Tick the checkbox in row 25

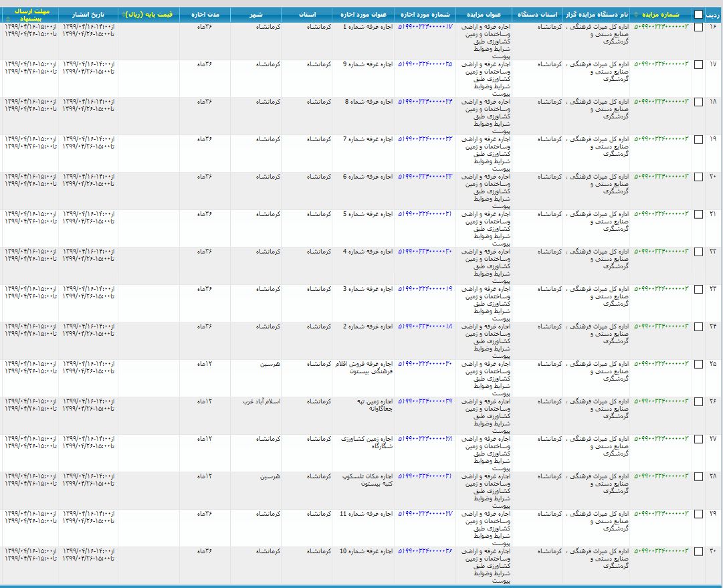(698, 365)
